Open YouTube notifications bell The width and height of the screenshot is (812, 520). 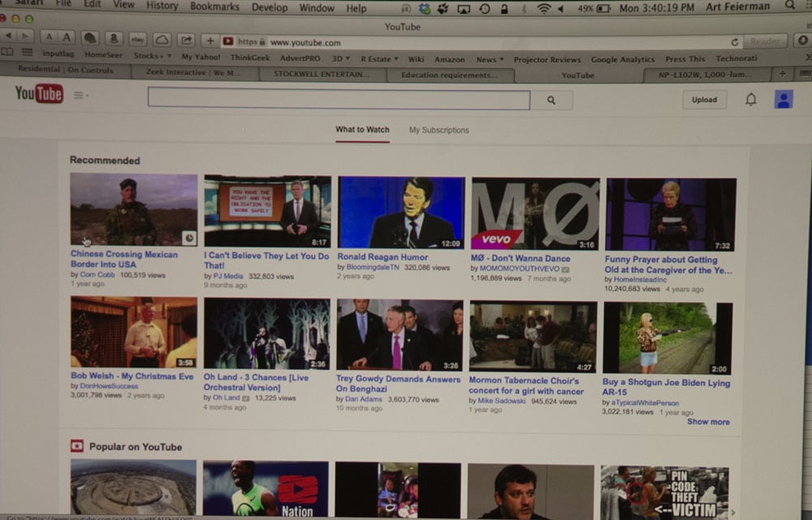751,99
